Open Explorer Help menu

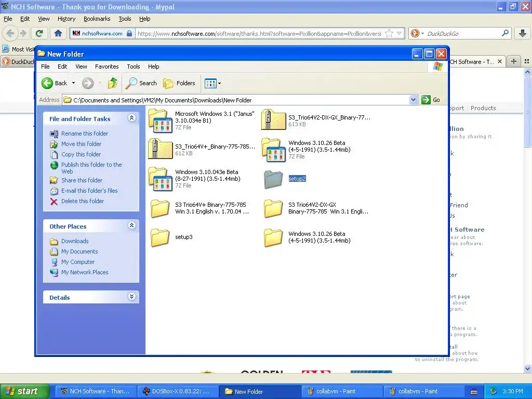click(153, 66)
